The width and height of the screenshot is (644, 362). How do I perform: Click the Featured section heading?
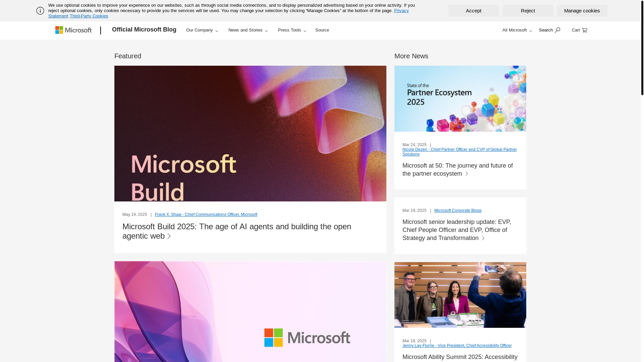pyautogui.click(x=128, y=56)
